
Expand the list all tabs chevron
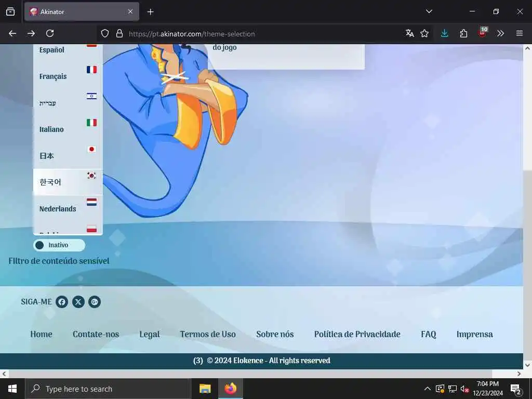[429, 11]
